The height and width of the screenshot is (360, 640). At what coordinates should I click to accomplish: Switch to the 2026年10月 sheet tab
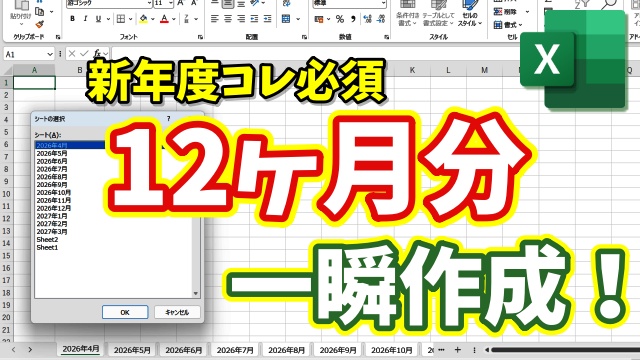coord(391,350)
